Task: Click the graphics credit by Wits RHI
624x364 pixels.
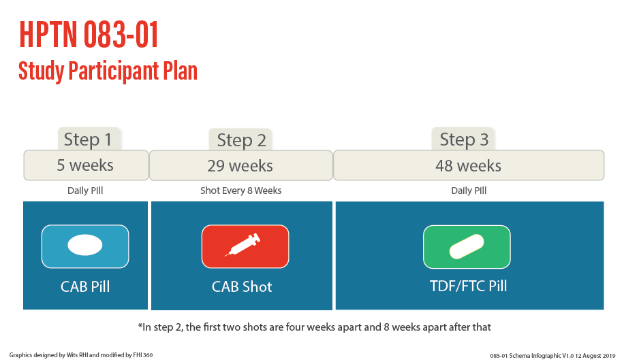Action: [81, 355]
